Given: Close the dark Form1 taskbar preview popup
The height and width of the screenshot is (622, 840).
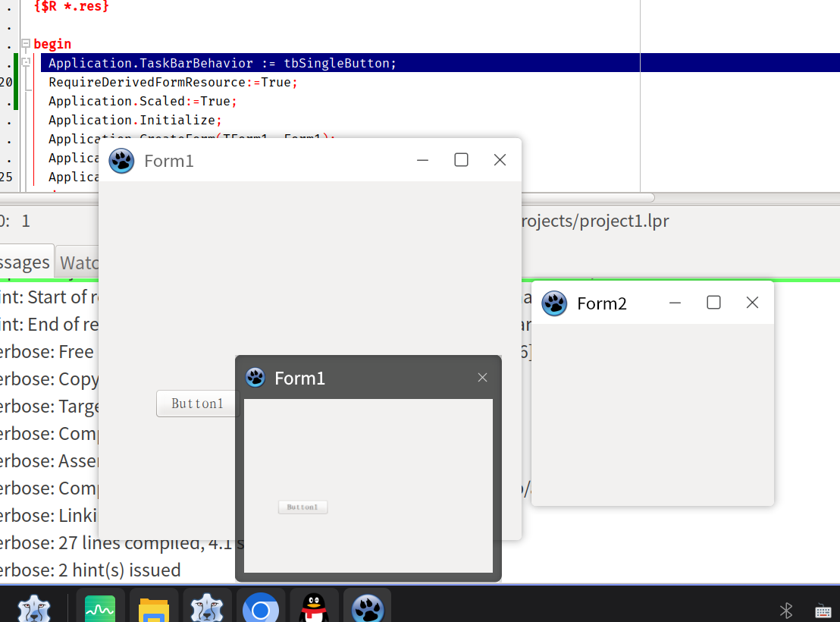Looking at the screenshot, I should (482, 378).
